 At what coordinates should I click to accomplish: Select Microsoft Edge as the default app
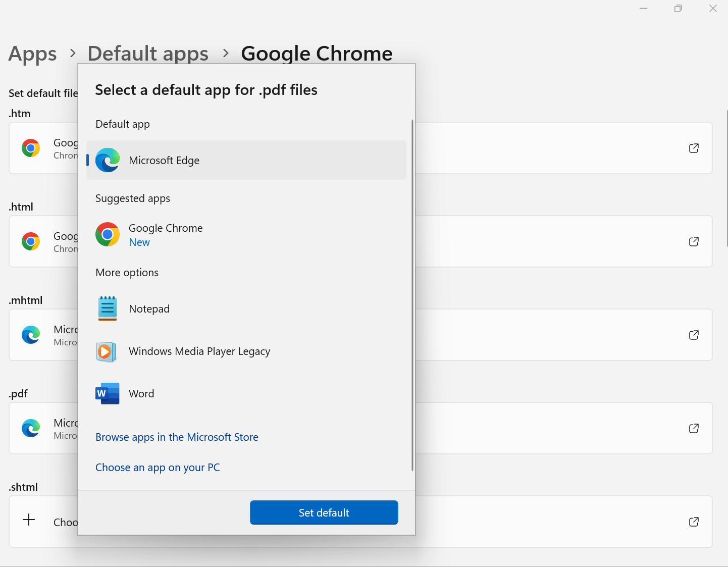coord(246,160)
